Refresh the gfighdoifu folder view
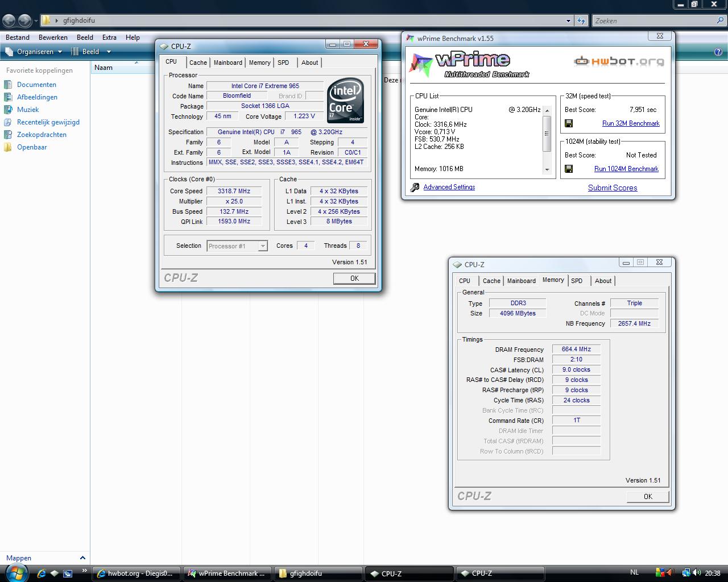 point(581,20)
